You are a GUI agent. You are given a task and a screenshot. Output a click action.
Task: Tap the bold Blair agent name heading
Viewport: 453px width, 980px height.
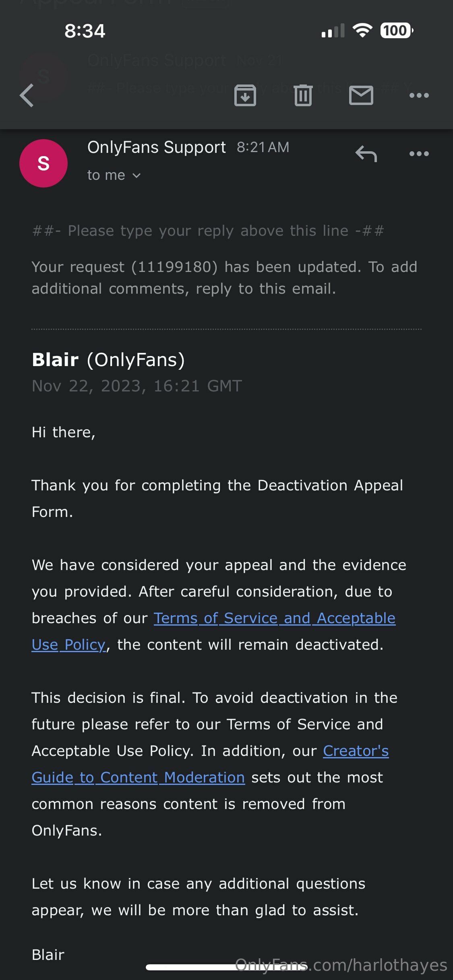55,360
